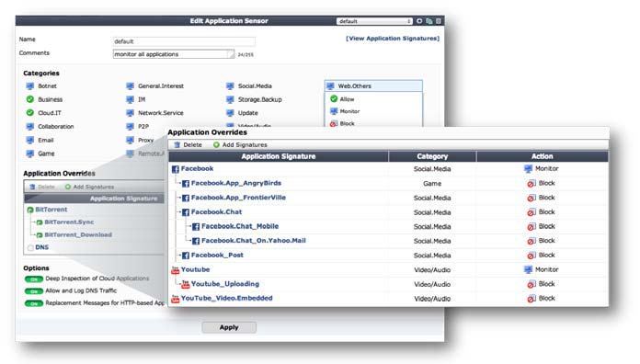Select BitTorrent_Download in background overrides list

pos(78,234)
